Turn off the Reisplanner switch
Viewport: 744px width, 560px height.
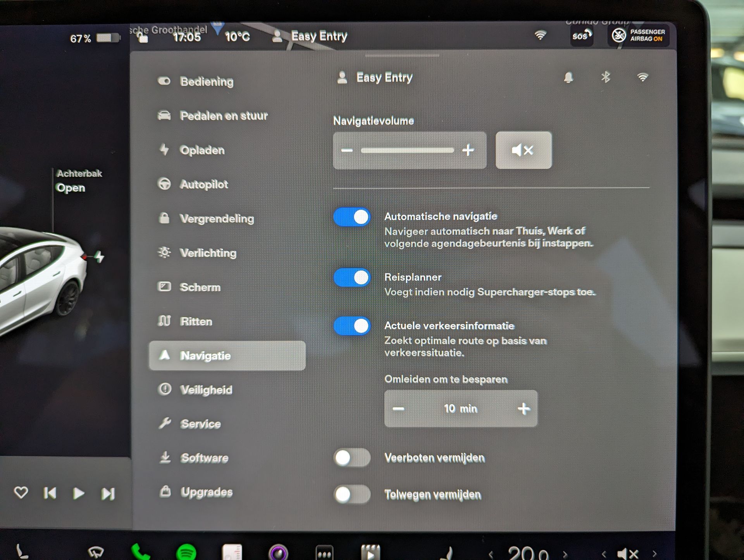pos(352,278)
